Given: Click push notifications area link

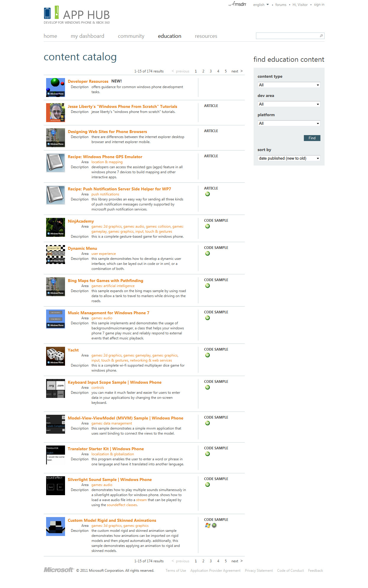Looking at the screenshot, I should (105, 194).
